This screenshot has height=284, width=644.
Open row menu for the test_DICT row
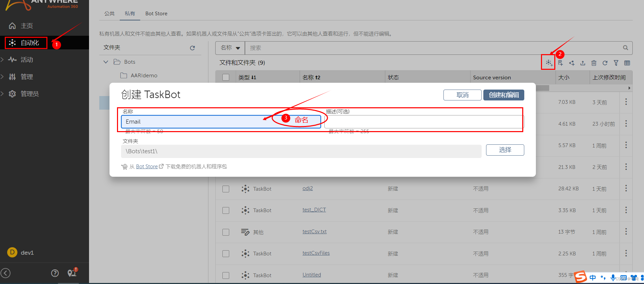point(626,210)
